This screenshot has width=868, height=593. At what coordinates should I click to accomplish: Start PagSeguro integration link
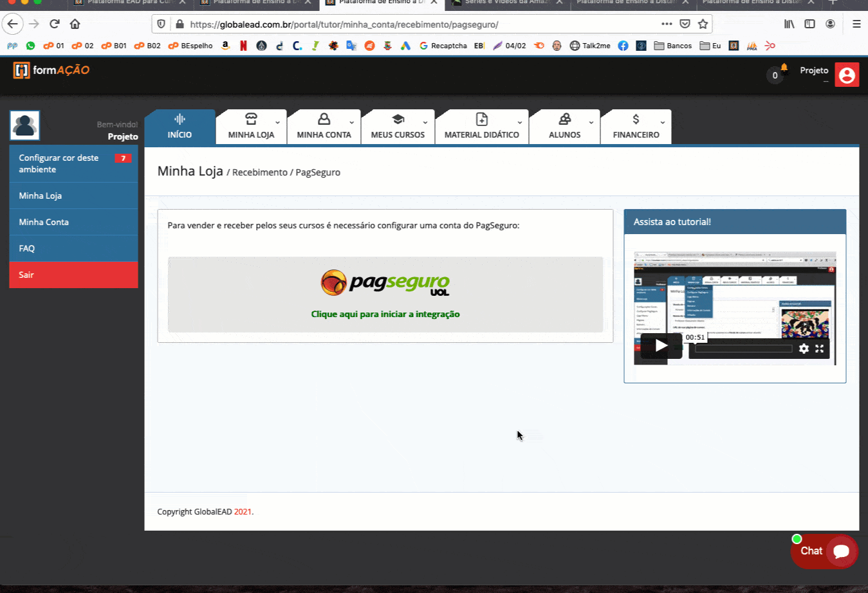coord(385,314)
